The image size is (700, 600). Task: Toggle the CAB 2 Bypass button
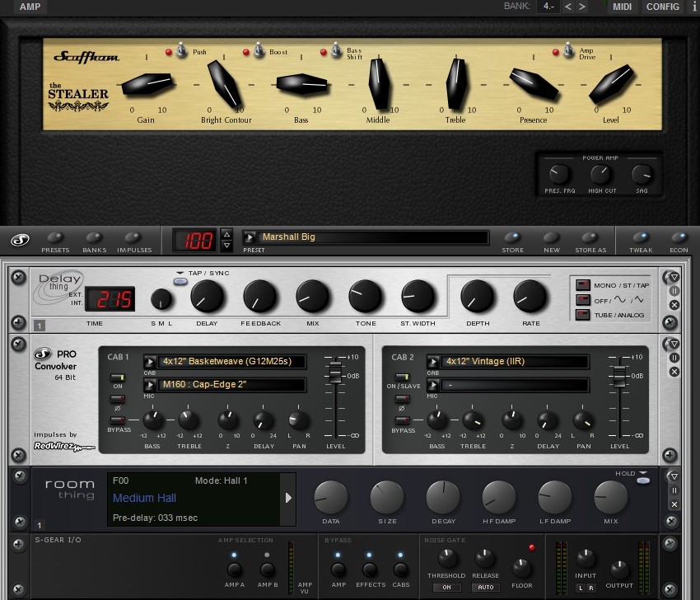(x=402, y=420)
